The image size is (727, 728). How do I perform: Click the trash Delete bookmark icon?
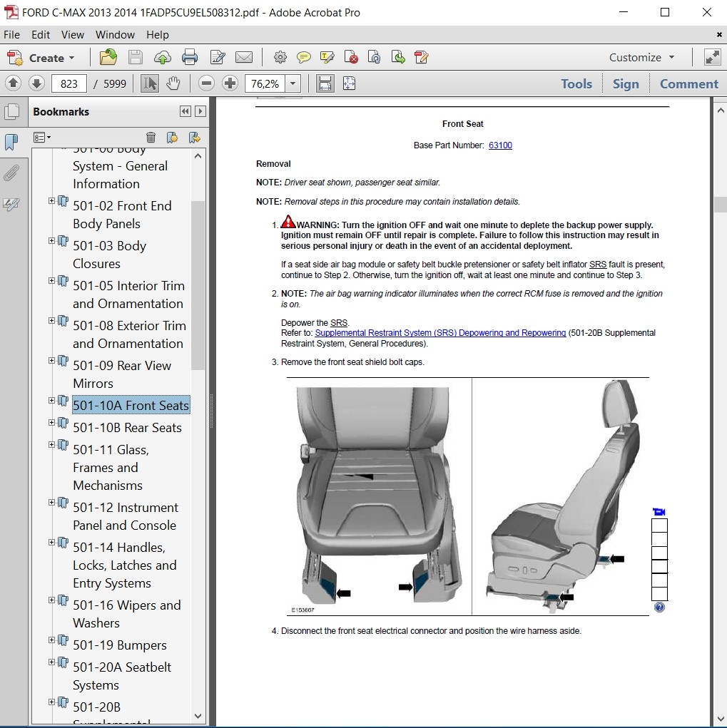[x=151, y=138]
